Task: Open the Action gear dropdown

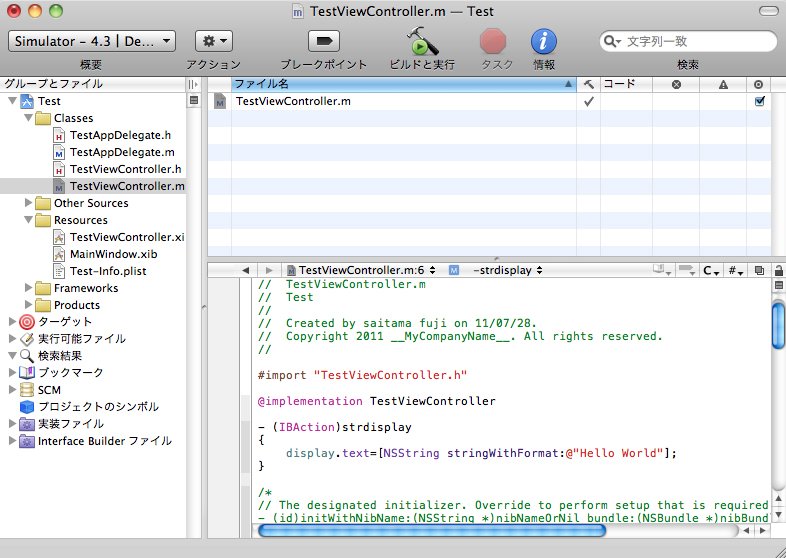Action: [x=214, y=41]
